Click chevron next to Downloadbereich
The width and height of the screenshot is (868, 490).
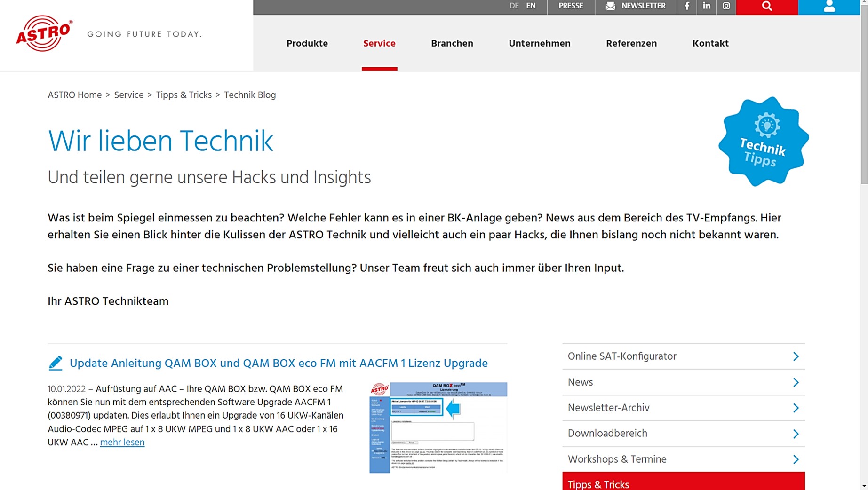pyautogui.click(x=796, y=434)
